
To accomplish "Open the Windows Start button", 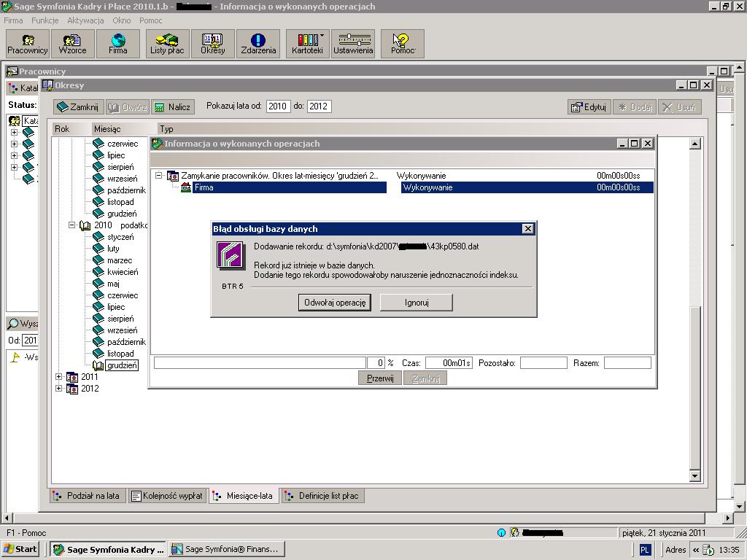I will click(20, 549).
